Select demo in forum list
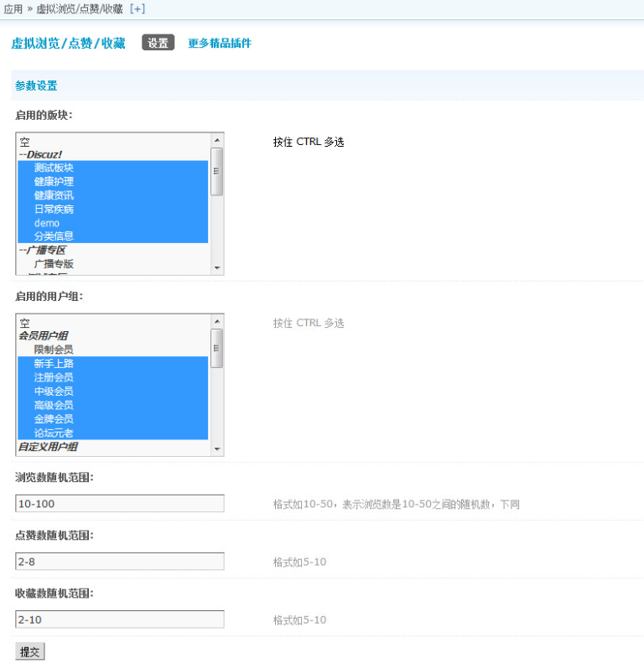 click(x=112, y=222)
